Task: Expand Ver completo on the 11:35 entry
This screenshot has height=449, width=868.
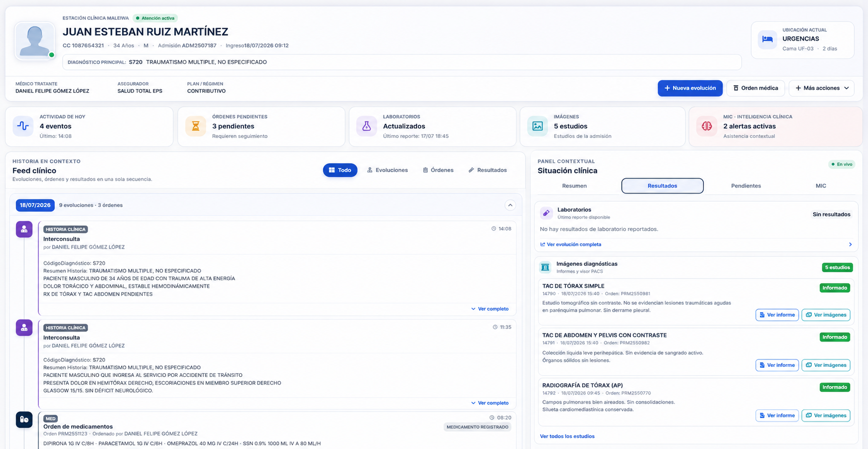Action: (x=490, y=403)
